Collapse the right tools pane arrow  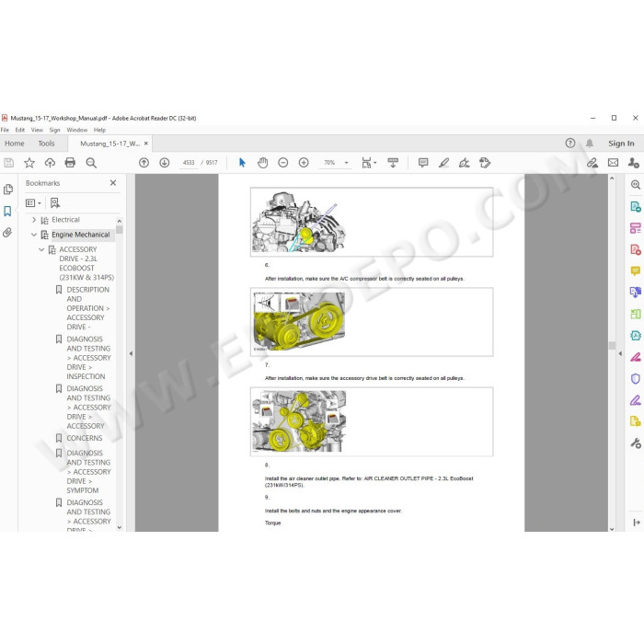pos(620,353)
